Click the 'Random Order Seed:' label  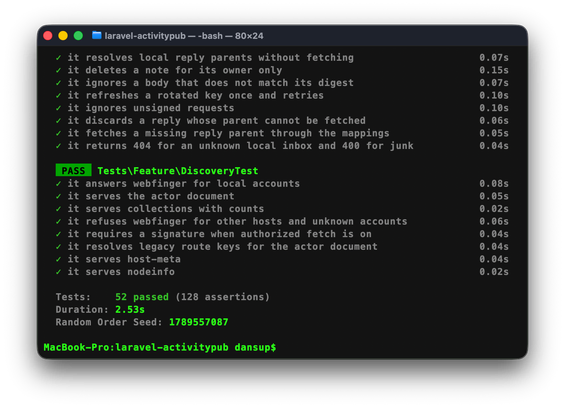(x=109, y=322)
